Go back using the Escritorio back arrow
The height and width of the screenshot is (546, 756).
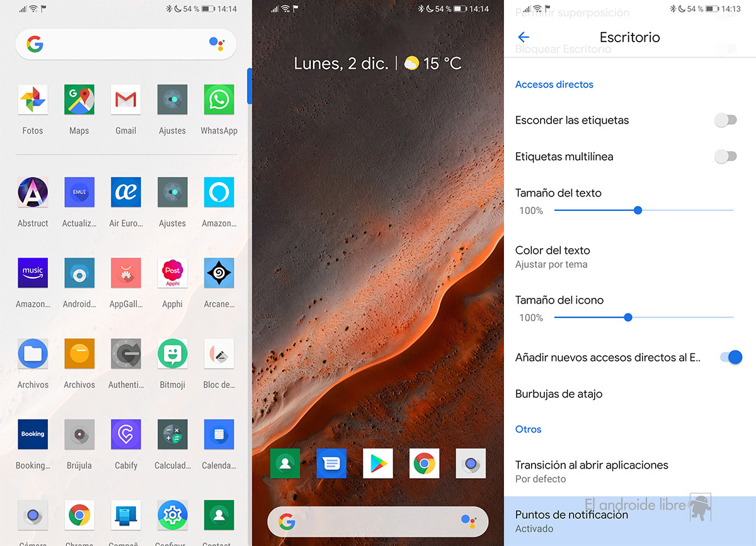pos(524,37)
